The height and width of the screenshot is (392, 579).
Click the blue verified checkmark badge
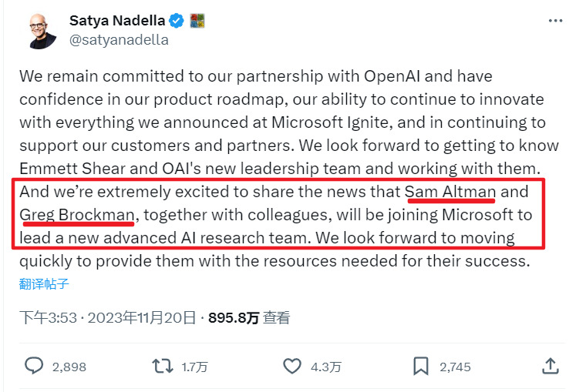coord(180,19)
